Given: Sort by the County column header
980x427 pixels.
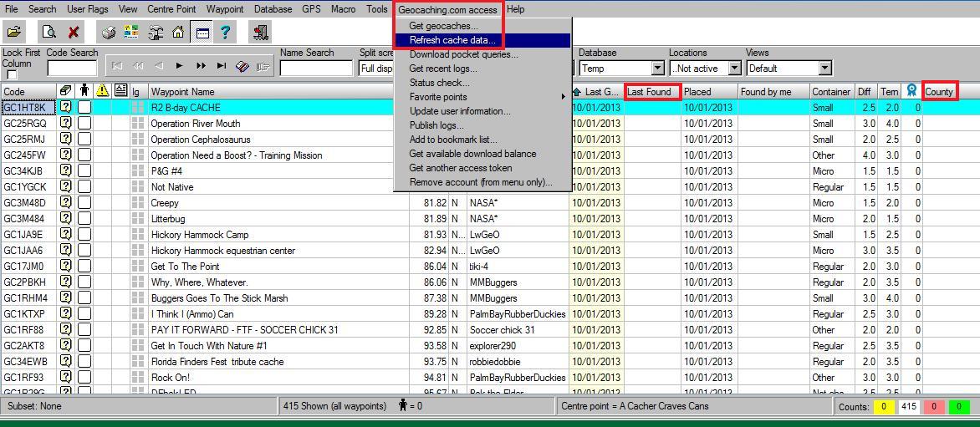Looking at the screenshot, I should click(940, 92).
